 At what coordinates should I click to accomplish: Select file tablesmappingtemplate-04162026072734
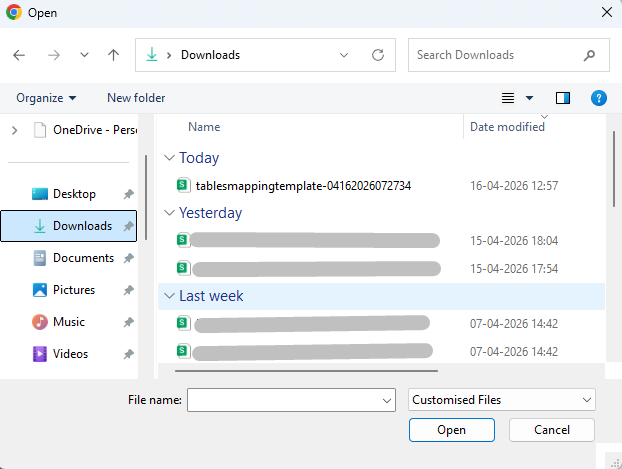click(x=303, y=186)
